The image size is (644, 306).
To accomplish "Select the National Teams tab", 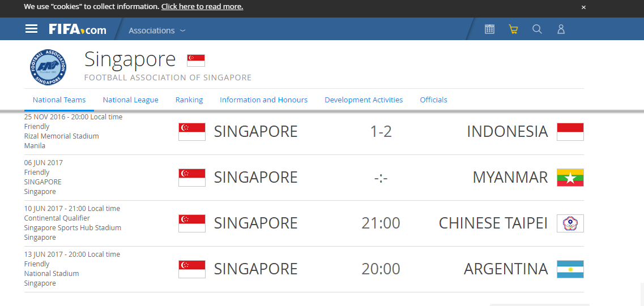I will pos(59,100).
